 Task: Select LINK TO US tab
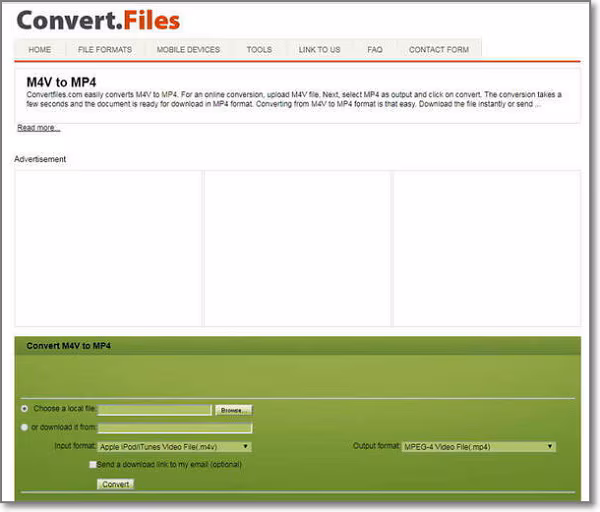tap(320, 49)
